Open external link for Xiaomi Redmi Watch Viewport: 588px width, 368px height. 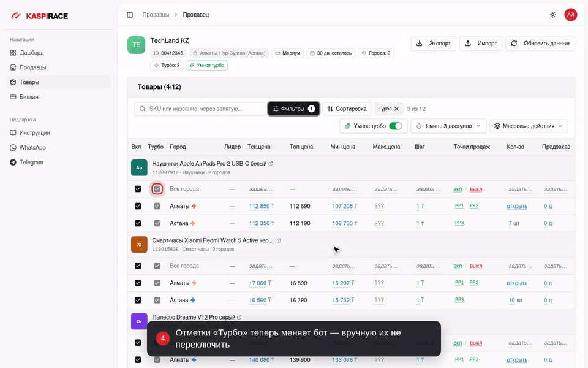(x=279, y=240)
